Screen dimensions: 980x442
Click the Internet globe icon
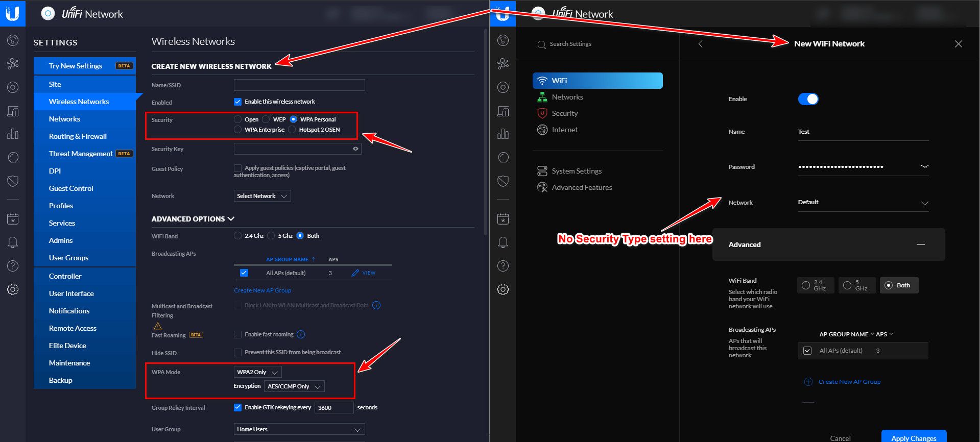click(x=542, y=130)
